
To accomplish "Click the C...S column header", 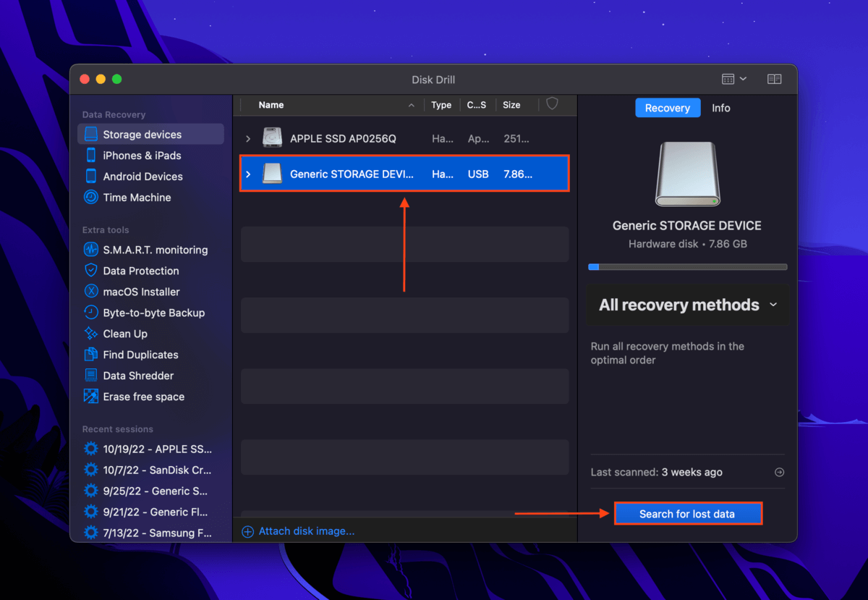I will [477, 105].
